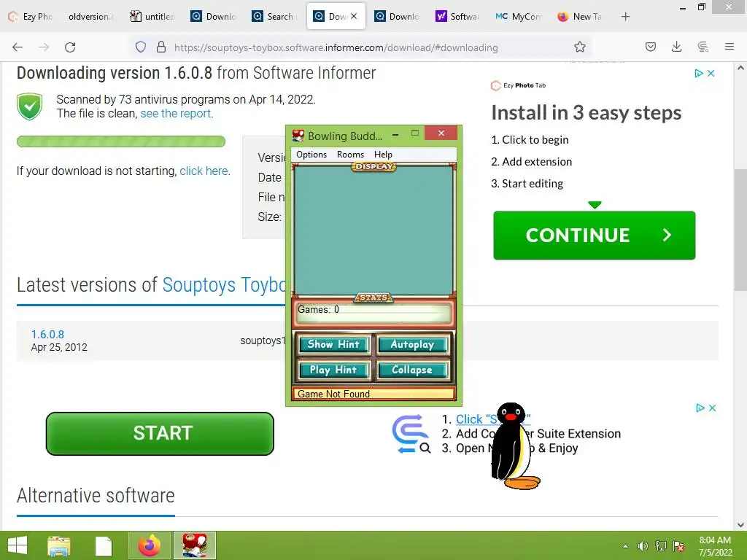Image resolution: width=747 pixels, height=560 pixels.
Task: Switch to the Software Yahoo tab
Action: pos(457,17)
